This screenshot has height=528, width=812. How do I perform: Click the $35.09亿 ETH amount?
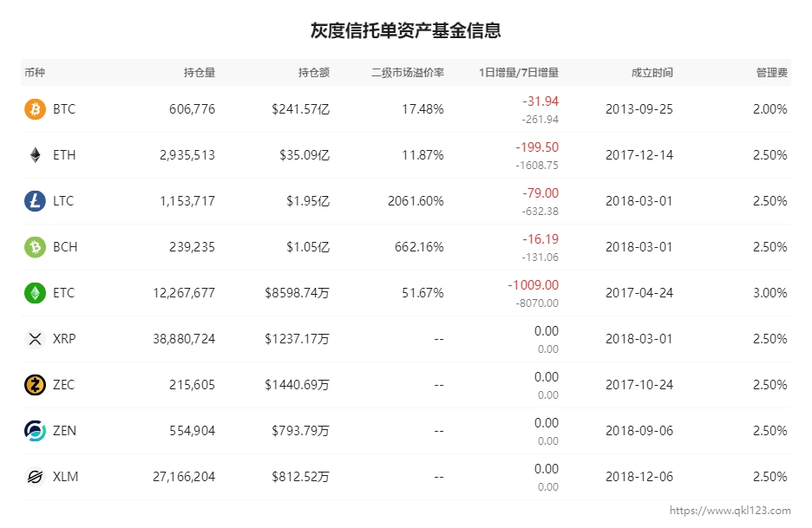tap(304, 155)
